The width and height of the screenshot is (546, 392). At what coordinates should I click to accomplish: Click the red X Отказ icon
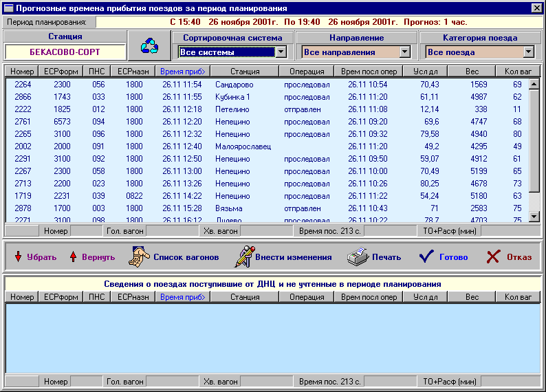[494, 257]
